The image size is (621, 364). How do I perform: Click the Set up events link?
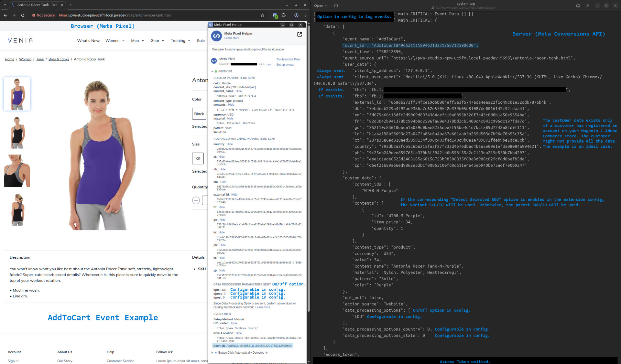click(285, 65)
